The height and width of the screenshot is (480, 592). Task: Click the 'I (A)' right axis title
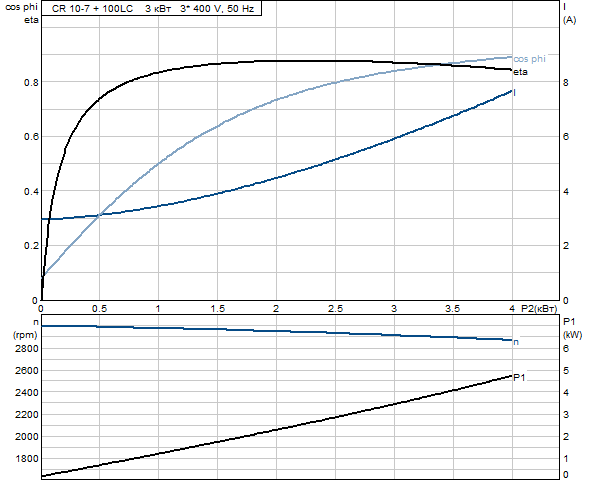pos(569,14)
